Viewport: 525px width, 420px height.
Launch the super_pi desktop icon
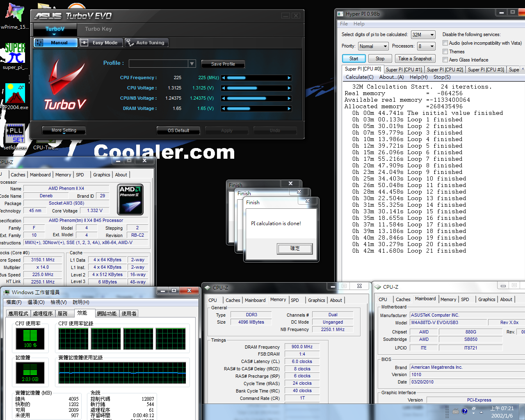pos(15,56)
